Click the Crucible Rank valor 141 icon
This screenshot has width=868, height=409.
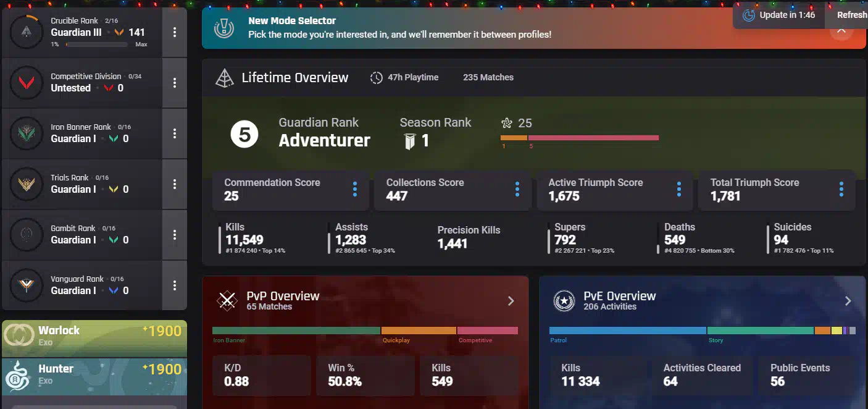pyautogui.click(x=119, y=32)
